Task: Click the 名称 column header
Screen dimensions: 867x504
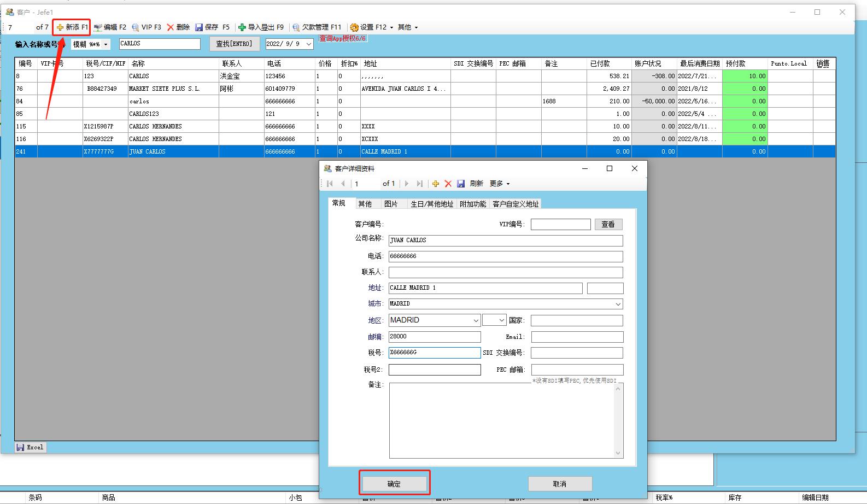Action: 173,63
